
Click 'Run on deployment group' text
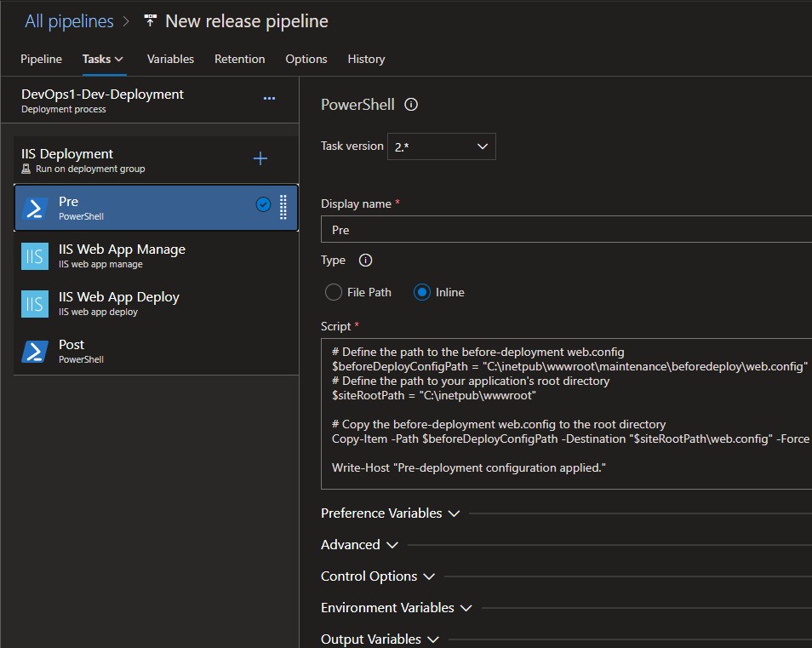click(x=90, y=169)
